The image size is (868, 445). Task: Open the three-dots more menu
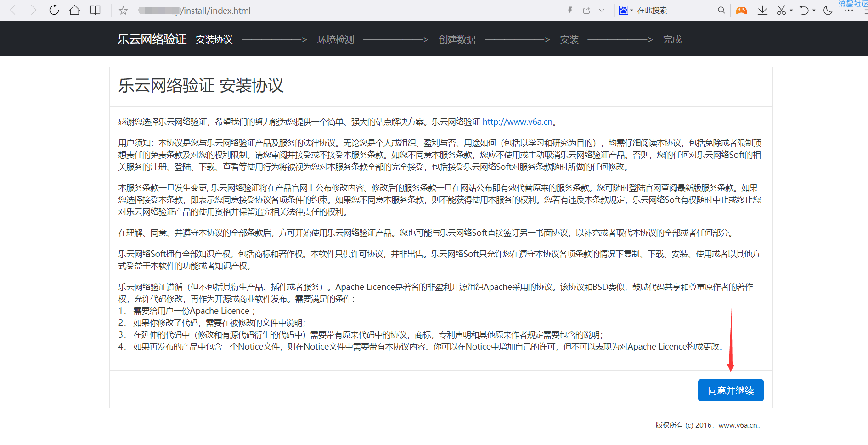click(x=848, y=10)
